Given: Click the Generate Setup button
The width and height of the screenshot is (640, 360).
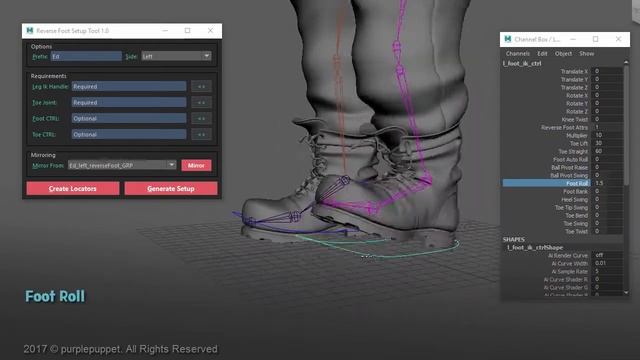Looking at the screenshot, I should click(x=171, y=189).
